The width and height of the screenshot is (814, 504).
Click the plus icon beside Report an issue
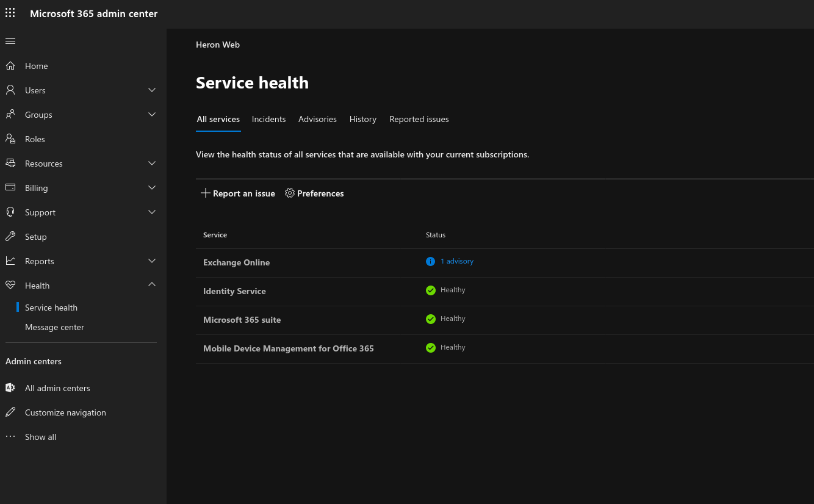point(206,193)
